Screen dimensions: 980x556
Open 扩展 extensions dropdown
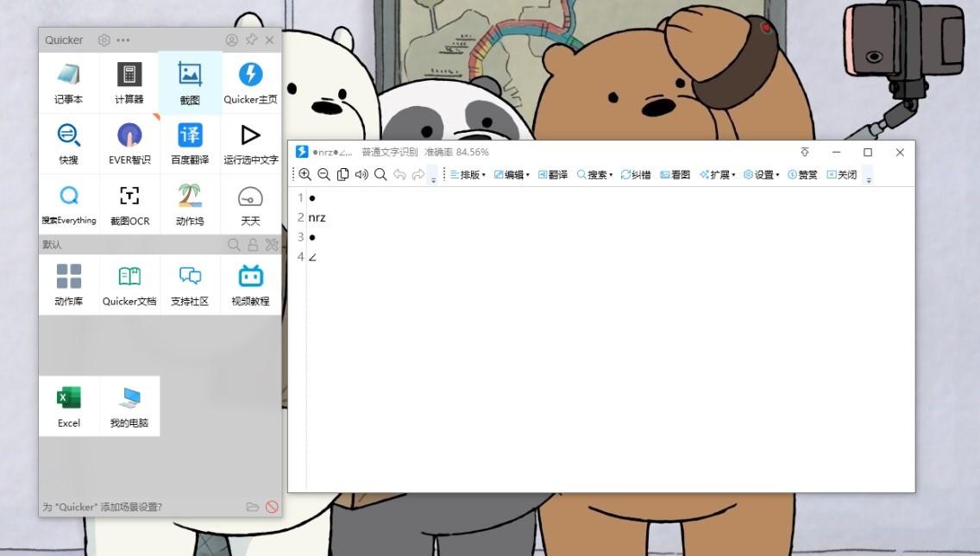[x=718, y=175]
